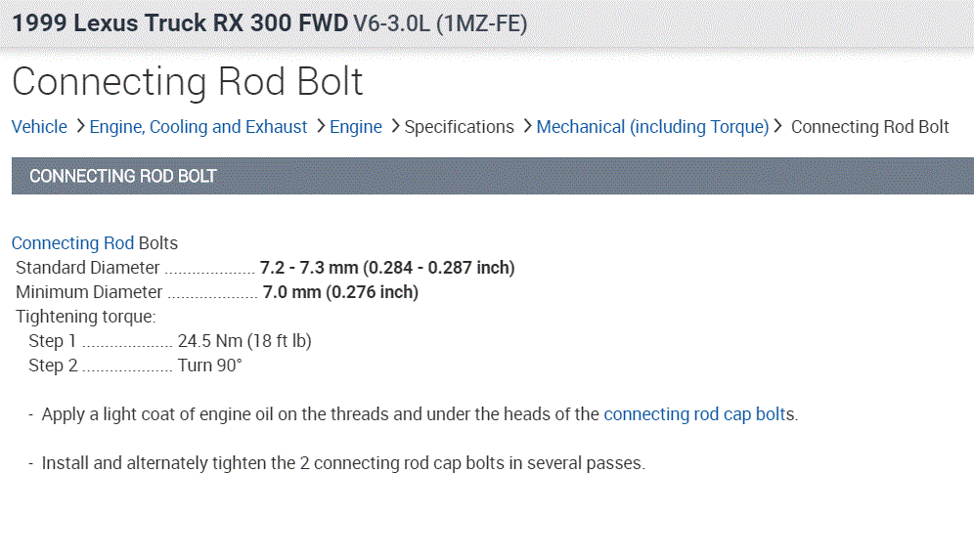974x560 pixels.
Task: Click the large Connecting Rod Bolt page title
Action: click(188, 81)
